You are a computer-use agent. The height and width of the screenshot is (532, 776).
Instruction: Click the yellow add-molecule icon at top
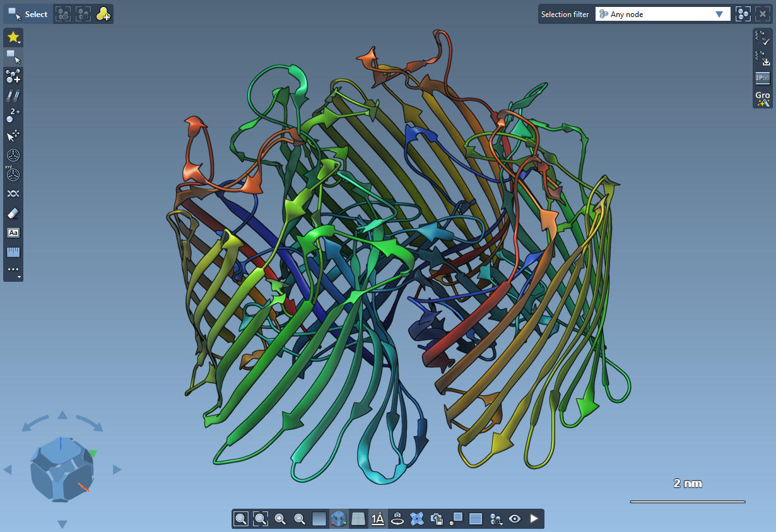coord(103,14)
